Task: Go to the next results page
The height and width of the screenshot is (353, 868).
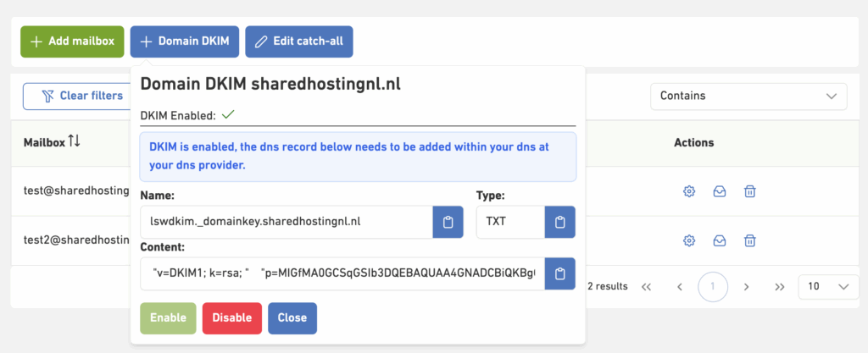Action: pyautogui.click(x=746, y=287)
